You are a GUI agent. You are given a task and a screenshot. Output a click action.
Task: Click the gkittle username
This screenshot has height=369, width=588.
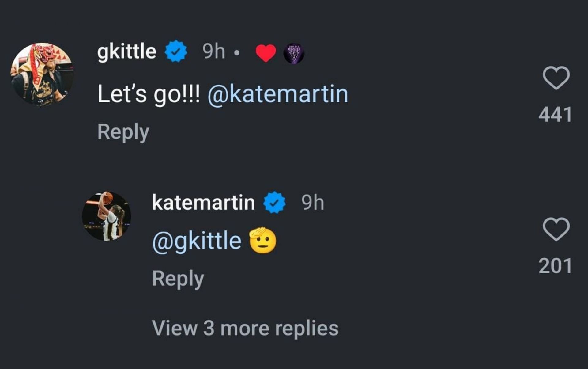coord(127,51)
